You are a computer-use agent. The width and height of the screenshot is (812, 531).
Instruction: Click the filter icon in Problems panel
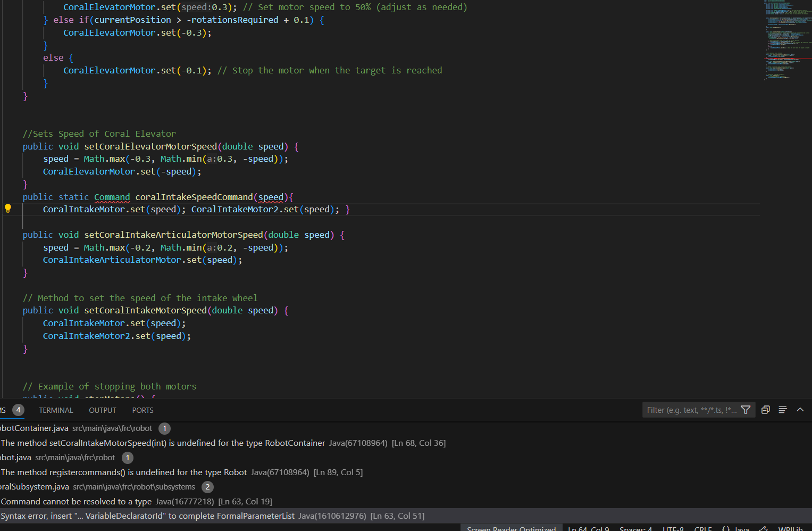point(746,410)
